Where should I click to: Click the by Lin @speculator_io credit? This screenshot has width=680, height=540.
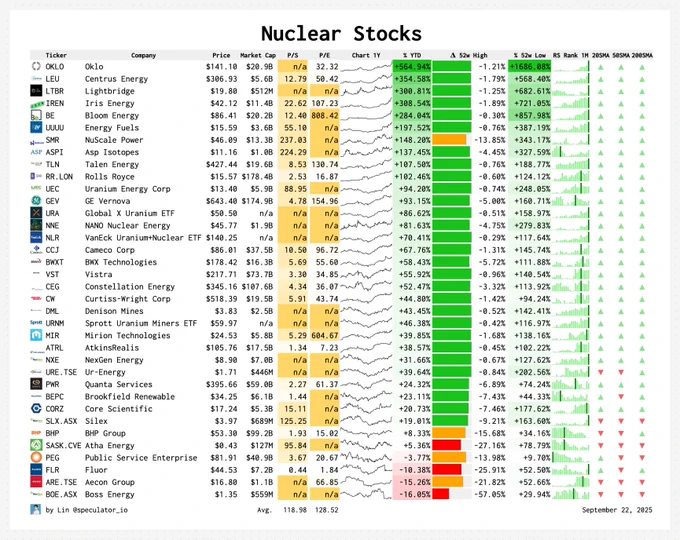pos(87,510)
